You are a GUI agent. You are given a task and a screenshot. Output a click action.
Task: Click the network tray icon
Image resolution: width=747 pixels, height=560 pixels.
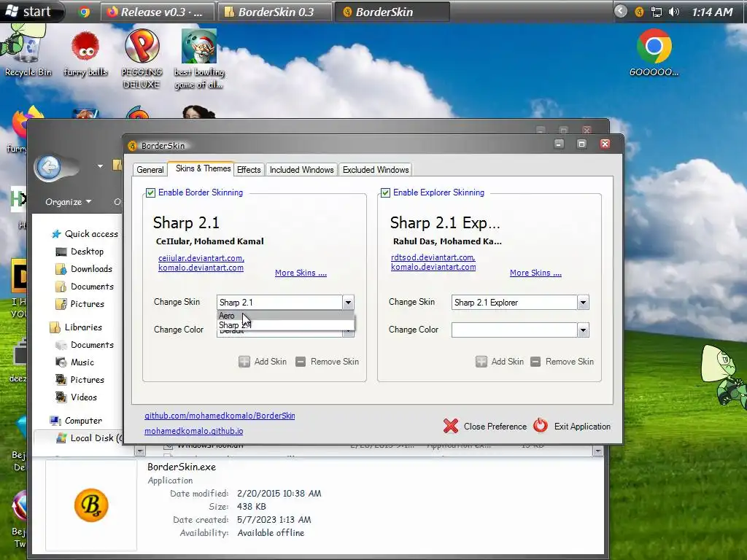point(657,12)
